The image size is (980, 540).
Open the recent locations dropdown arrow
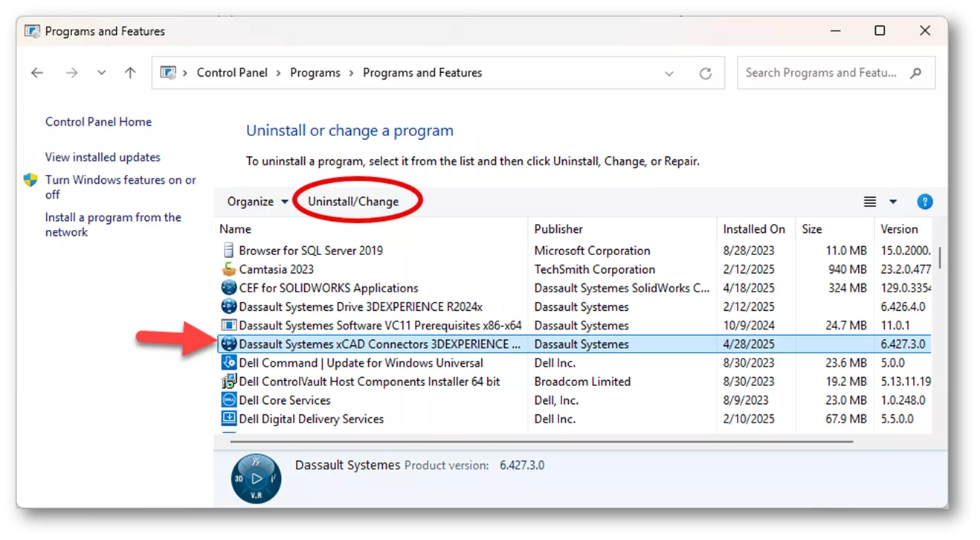point(102,73)
